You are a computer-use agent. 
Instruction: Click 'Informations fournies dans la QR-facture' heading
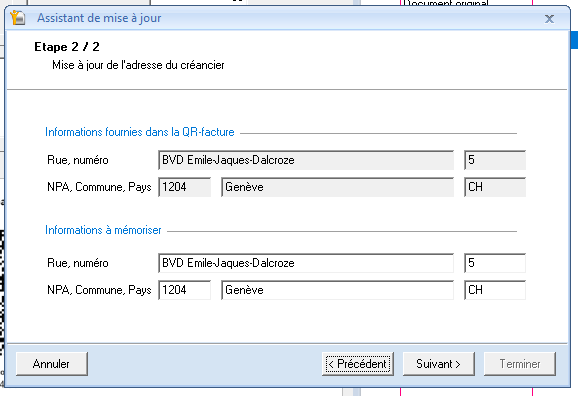(x=140, y=132)
